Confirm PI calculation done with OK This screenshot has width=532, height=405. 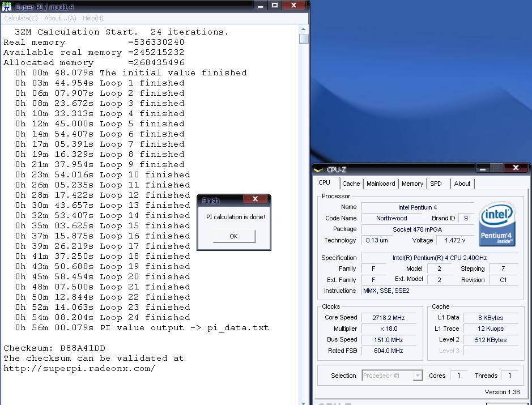(x=234, y=236)
